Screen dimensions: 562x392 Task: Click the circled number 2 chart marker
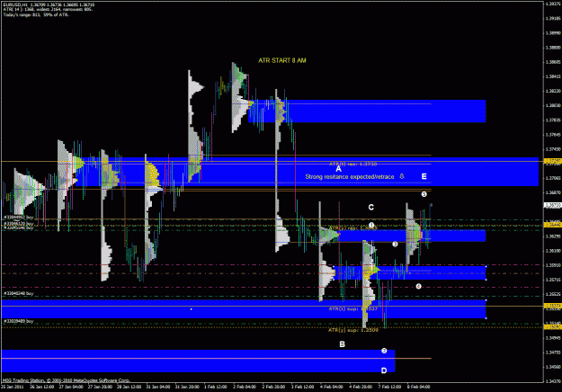(x=384, y=351)
